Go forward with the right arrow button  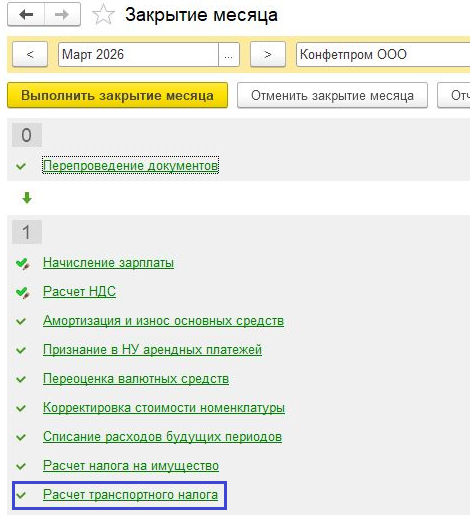point(62,14)
